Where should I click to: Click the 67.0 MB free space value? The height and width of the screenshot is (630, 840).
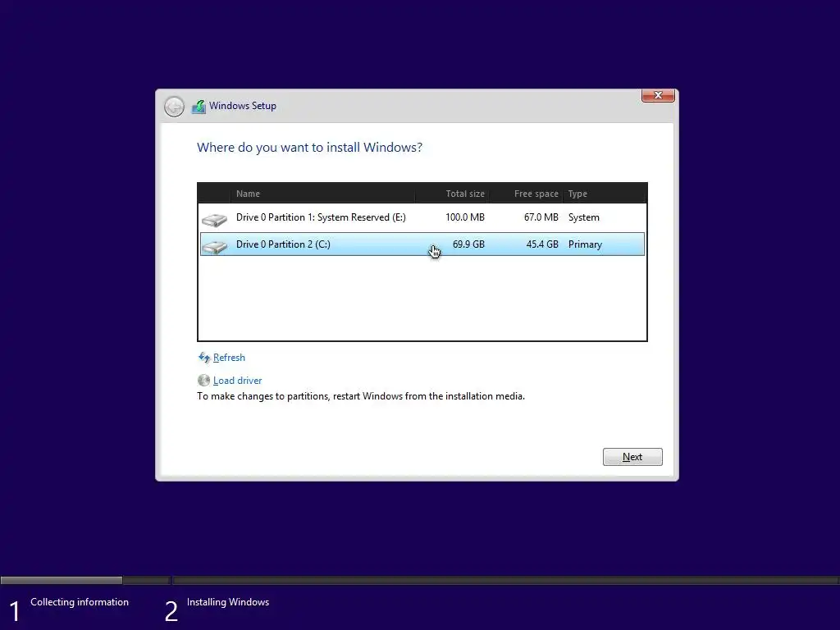(541, 217)
